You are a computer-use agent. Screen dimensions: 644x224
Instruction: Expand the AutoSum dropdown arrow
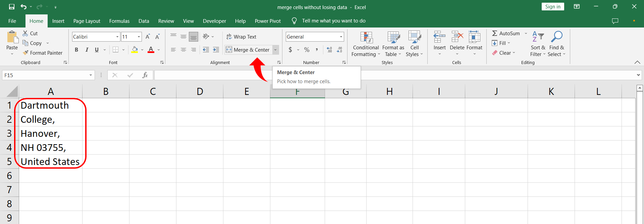[526, 33]
